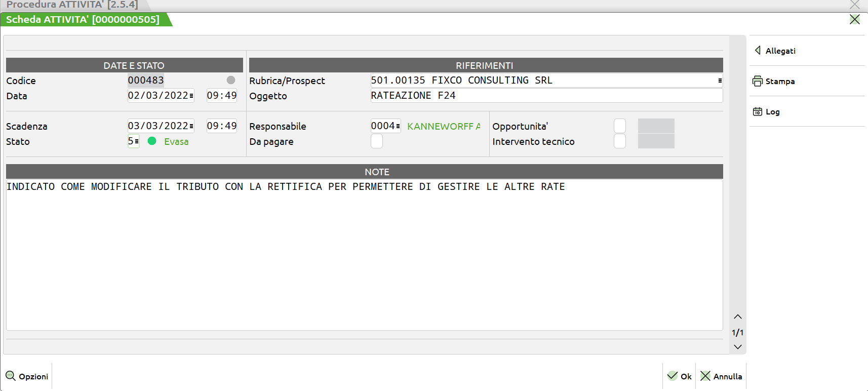
Task: Click the Opzioni magnifier icon
Action: tap(11, 376)
